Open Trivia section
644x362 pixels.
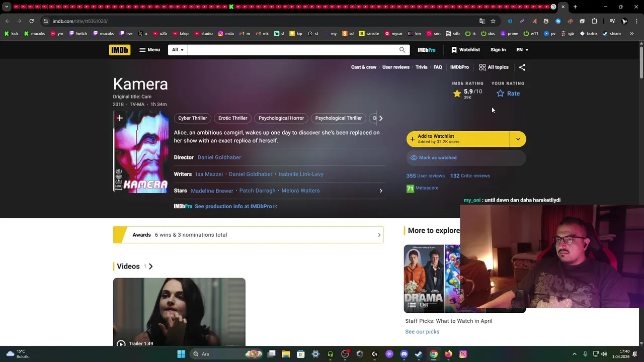pyautogui.click(x=422, y=67)
